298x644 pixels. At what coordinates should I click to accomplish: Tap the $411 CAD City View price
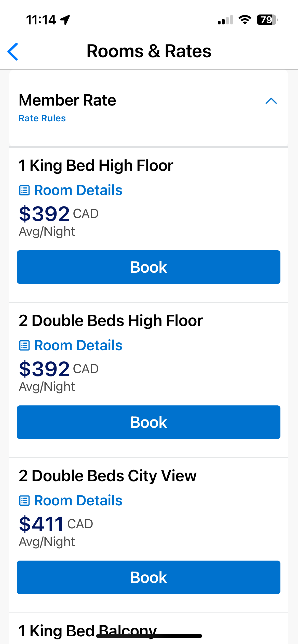pyautogui.click(x=56, y=524)
